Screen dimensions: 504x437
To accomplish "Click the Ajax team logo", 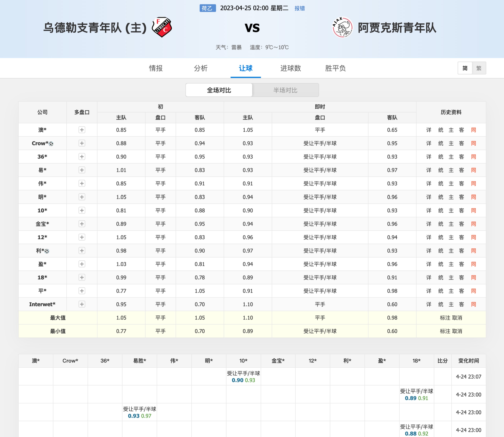I will click(342, 27).
